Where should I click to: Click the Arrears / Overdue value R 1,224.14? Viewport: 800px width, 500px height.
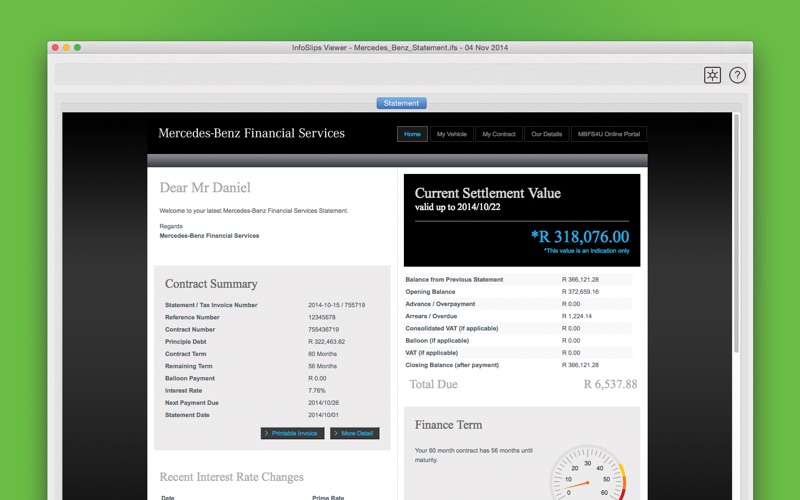click(577, 316)
